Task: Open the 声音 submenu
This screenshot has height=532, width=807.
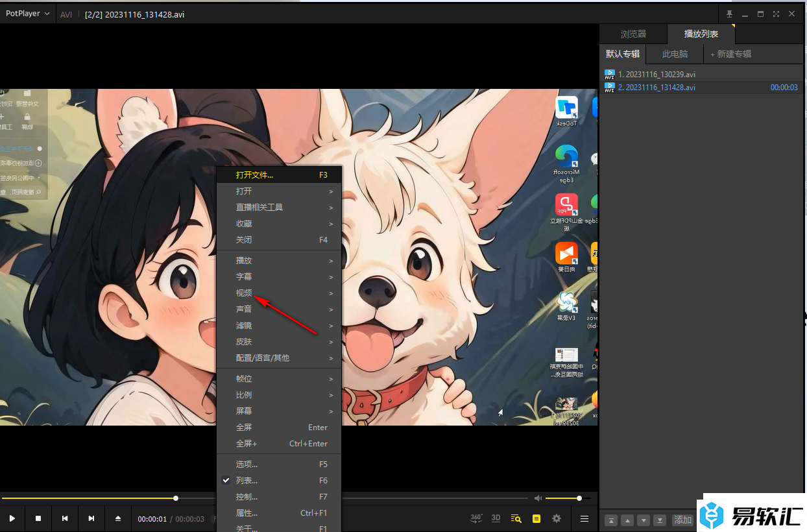Action: (x=278, y=309)
